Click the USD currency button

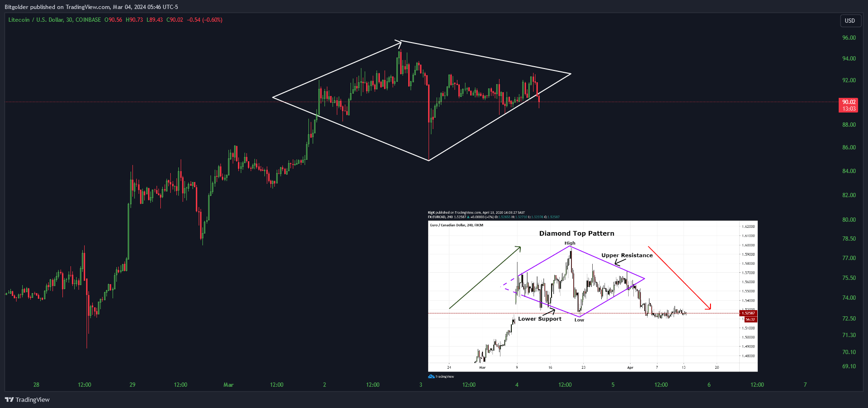850,20
